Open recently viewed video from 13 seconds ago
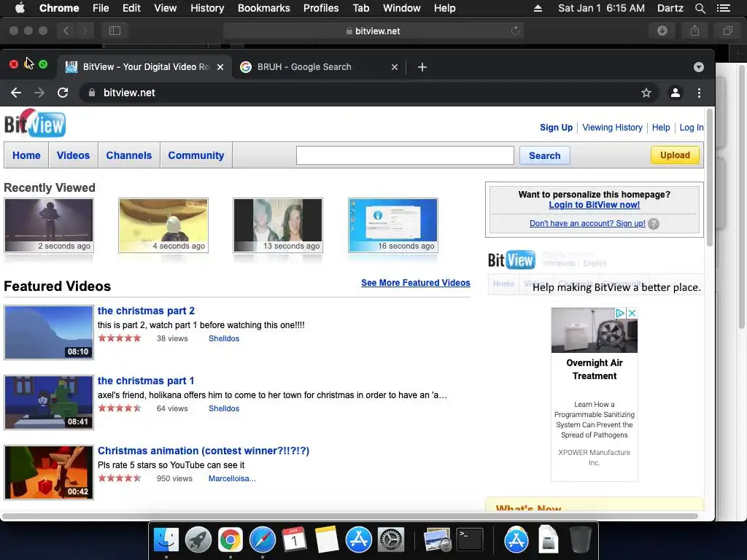This screenshot has width=747, height=560. click(x=278, y=225)
